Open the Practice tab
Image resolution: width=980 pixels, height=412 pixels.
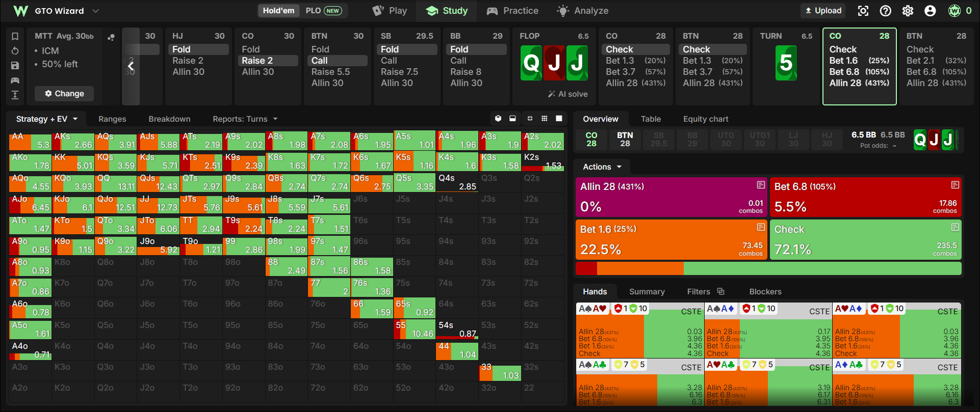512,11
